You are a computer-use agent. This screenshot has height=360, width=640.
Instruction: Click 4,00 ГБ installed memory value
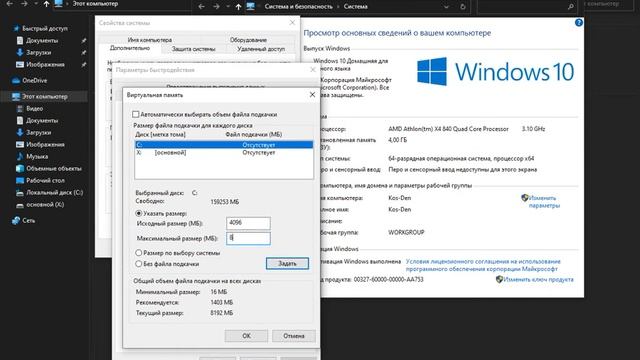point(397,140)
